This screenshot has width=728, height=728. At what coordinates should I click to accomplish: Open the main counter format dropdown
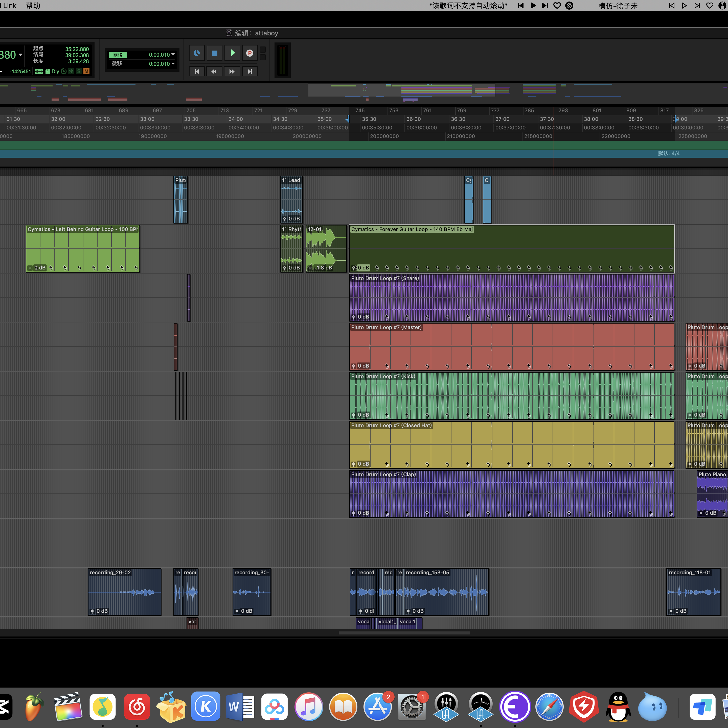coord(20,55)
